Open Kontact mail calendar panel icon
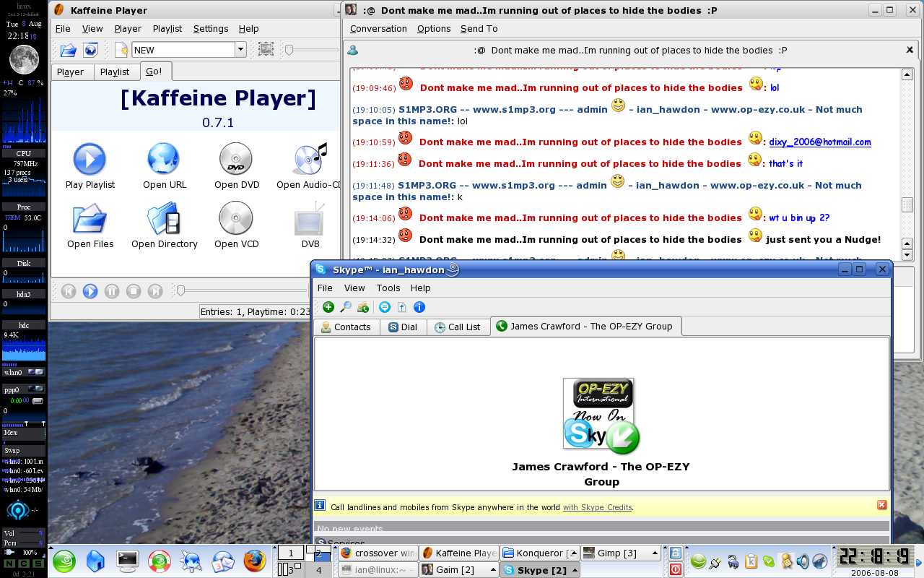Screen dimensions: 924x578 pyautogui.click(x=223, y=561)
